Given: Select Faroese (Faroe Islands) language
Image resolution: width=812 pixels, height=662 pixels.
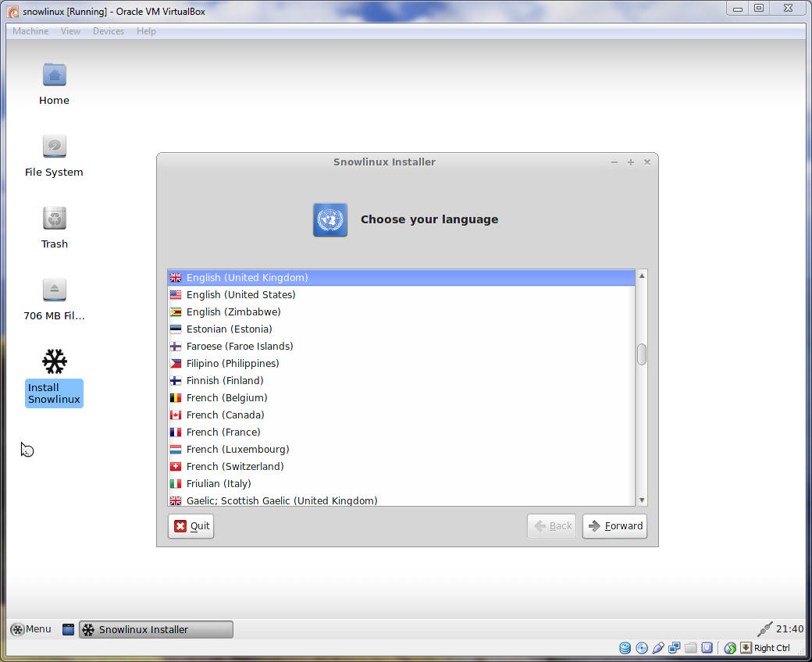Looking at the screenshot, I should point(401,346).
